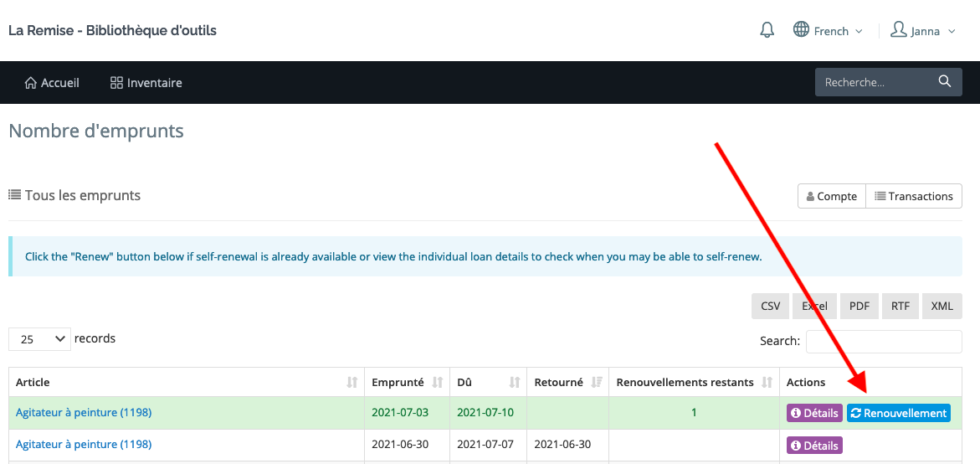The image size is (980, 464).
Task: Export table as PDF
Action: click(x=859, y=307)
